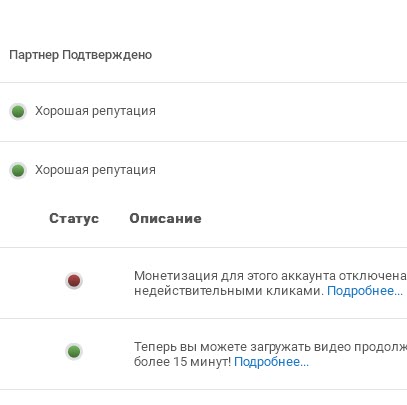Screen dimensions: 407x405
Task: Click the word Подтверждено in the partner row
Action: tap(107, 55)
